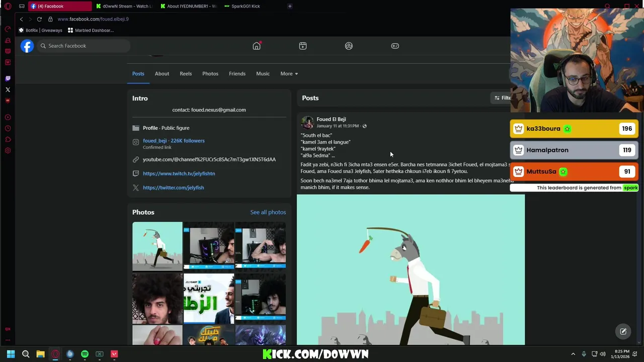The width and height of the screenshot is (644, 362).
Task: Open Spotify from taskbar
Action: [85, 354]
